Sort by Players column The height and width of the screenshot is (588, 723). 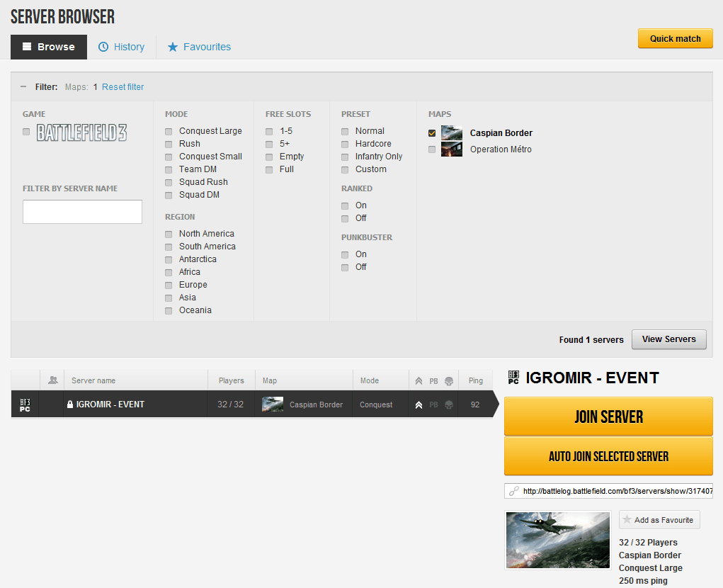232,380
